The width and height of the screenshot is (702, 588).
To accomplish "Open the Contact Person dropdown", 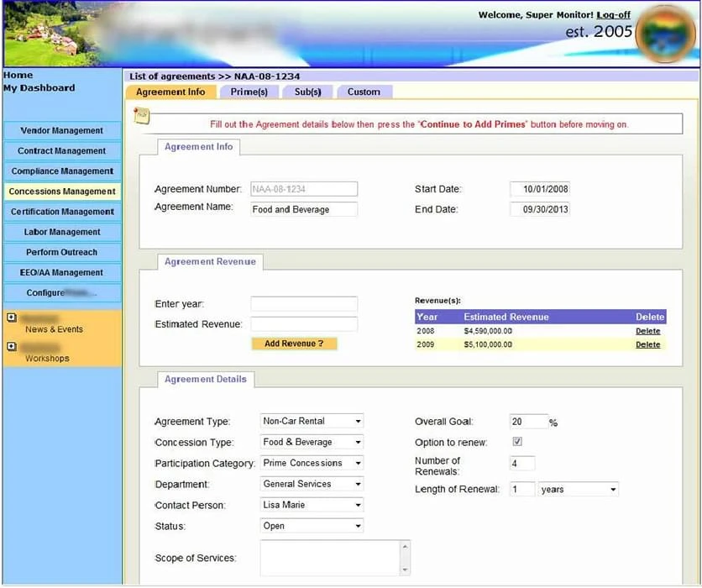I will [x=312, y=505].
